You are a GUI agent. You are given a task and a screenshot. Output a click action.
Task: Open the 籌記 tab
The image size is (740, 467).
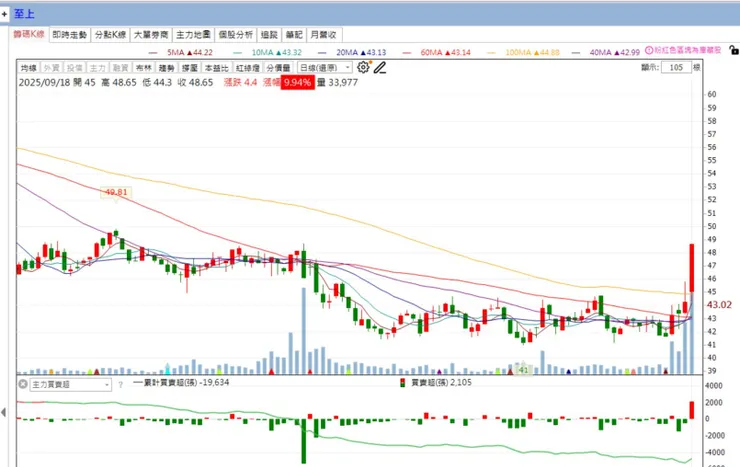point(294,35)
